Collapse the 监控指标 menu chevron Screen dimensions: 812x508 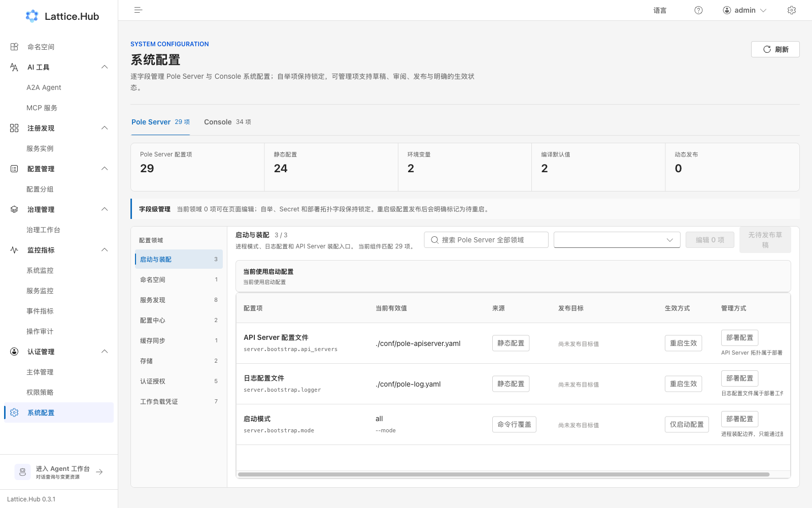point(105,250)
